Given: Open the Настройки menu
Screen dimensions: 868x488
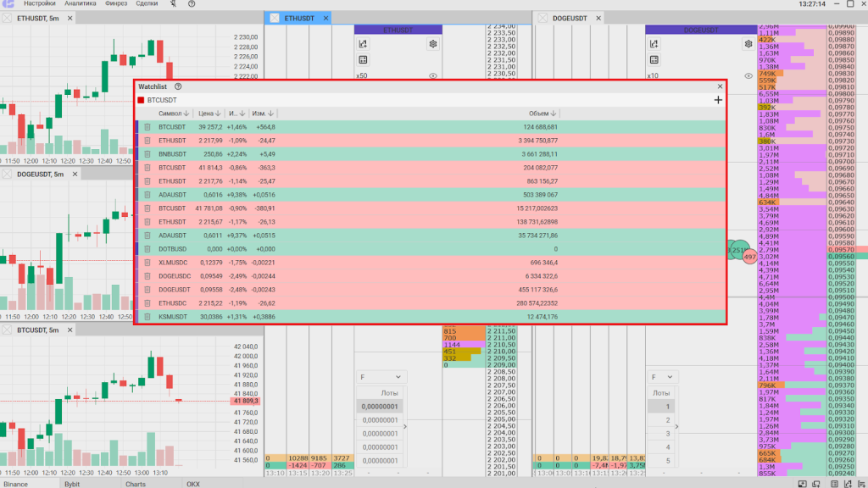Looking at the screenshot, I should click(39, 4).
